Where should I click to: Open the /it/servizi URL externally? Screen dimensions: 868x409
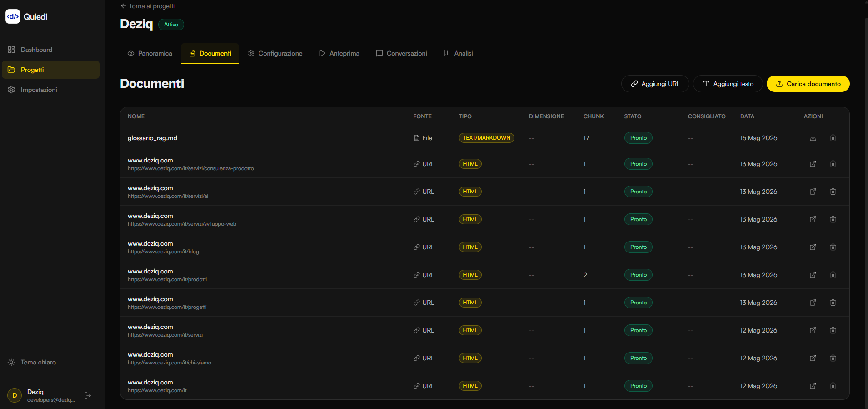813,330
